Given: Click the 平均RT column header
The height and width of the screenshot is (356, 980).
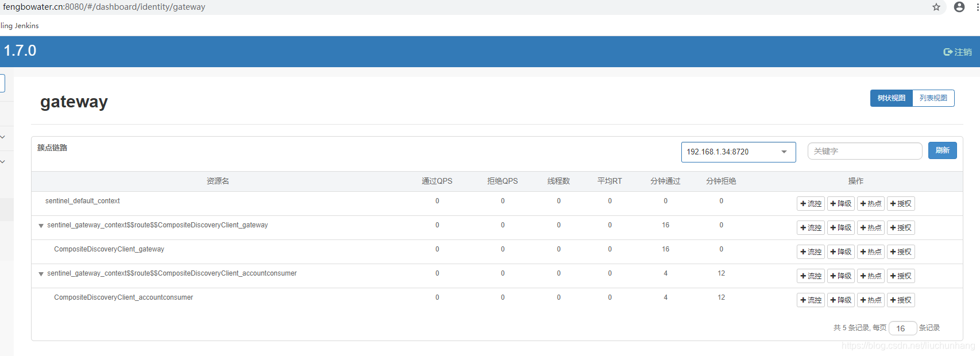Looking at the screenshot, I should pos(609,181).
